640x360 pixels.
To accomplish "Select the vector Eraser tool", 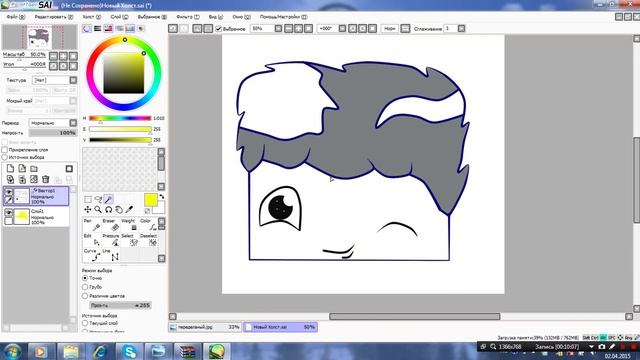I will click(111, 225).
